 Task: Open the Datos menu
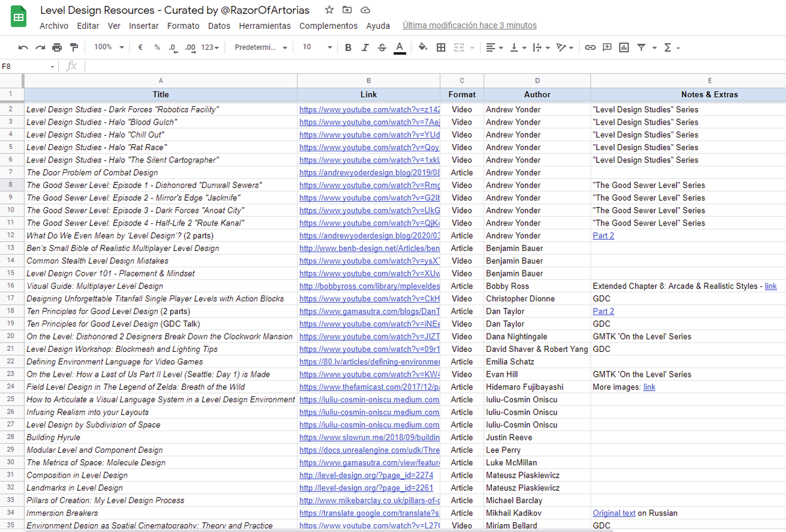(219, 26)
